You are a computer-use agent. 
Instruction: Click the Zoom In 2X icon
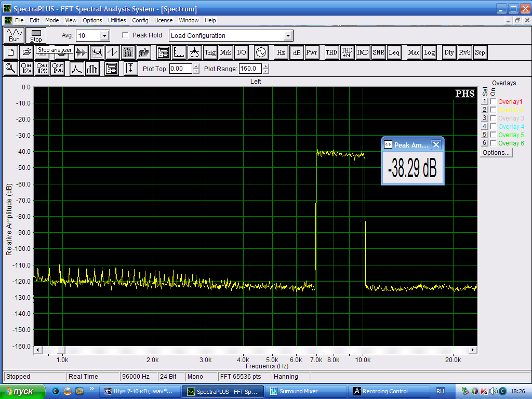tap(26, 69)
